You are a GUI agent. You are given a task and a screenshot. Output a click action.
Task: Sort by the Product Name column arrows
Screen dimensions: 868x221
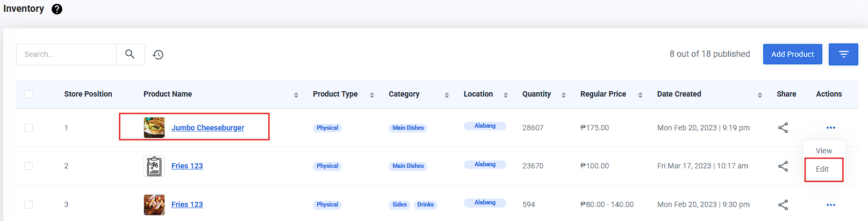[x=296, y=95]
